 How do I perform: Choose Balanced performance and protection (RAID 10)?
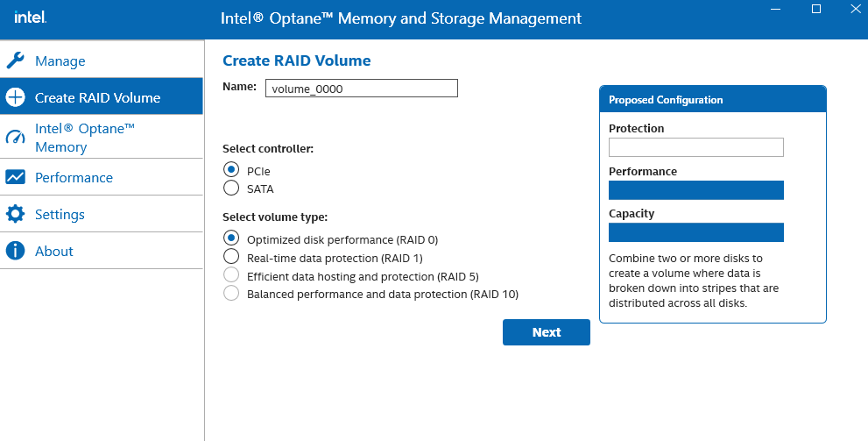tap(231, 293)
